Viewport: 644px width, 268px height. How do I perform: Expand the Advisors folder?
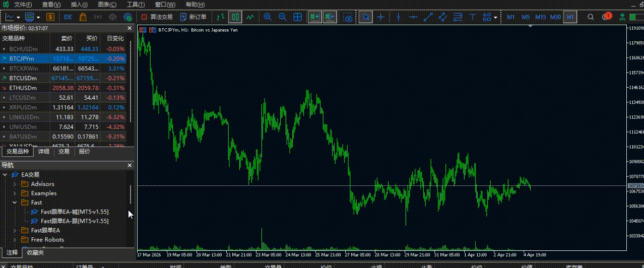pyautogui.click(x=14, y=184)
